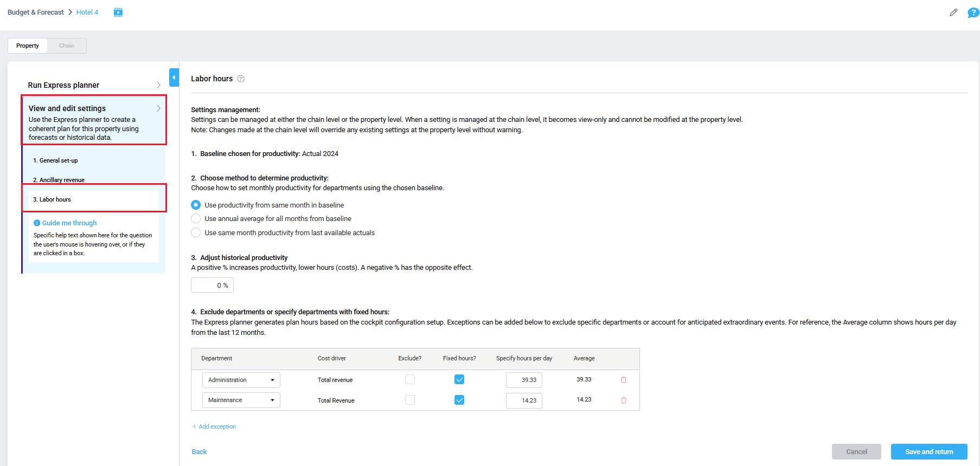Click the Back link

(199, 451)
